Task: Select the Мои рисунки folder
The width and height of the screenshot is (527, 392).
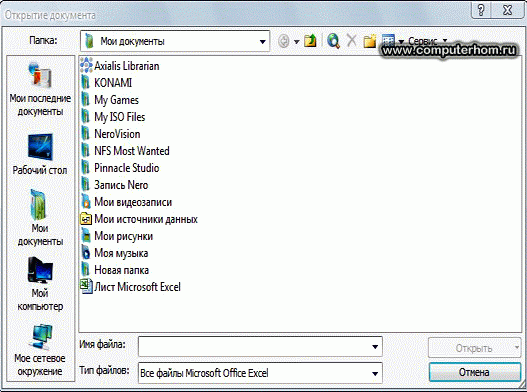Action: (x=117, y=236)
